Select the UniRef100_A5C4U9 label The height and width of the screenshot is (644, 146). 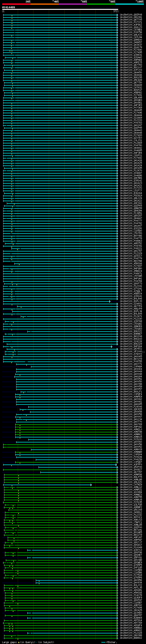point(131,80)
